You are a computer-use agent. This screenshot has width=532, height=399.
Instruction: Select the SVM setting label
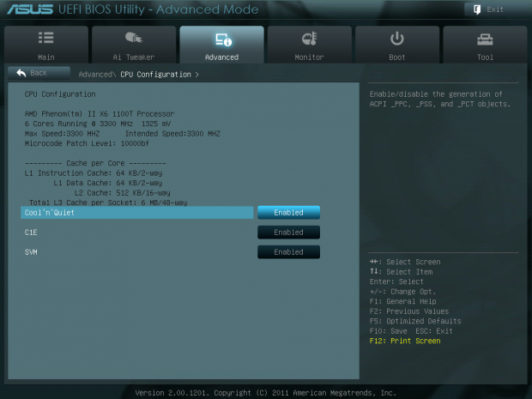coord(32,252)
